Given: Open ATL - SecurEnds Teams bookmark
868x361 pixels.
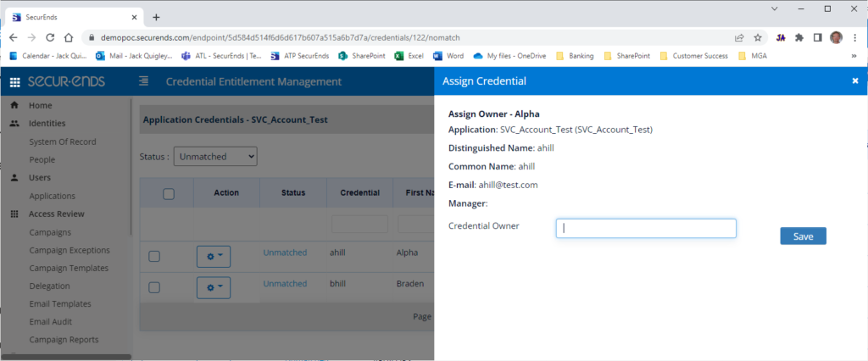Looking at the screenshot, I should [222, 55].
